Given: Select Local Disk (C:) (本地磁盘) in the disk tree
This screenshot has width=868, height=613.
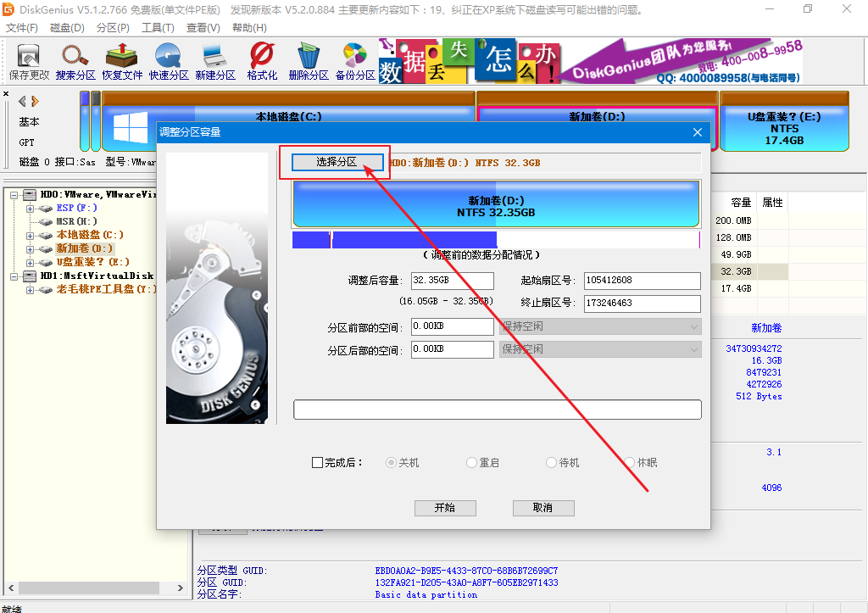Looking at the screenshot, I should (x=90, y=236).
